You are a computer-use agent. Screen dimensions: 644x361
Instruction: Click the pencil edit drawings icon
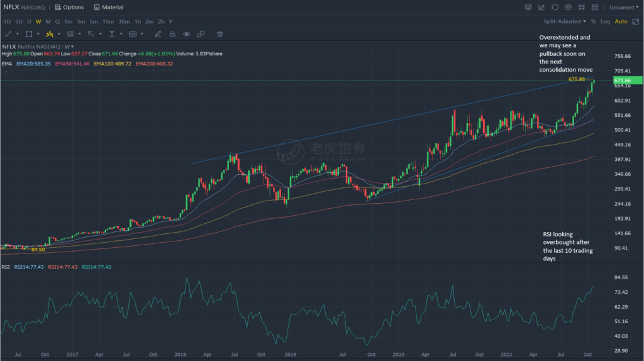tap(158, 34)
